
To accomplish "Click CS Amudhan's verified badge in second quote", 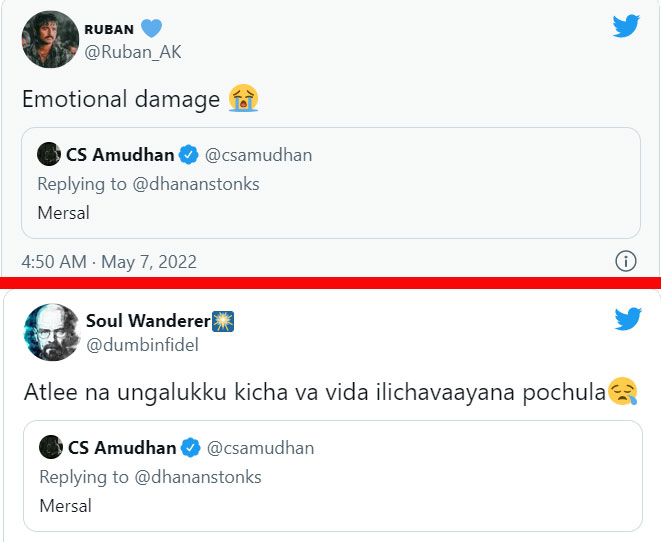I will pyautogui.click(x=191, y=448).
